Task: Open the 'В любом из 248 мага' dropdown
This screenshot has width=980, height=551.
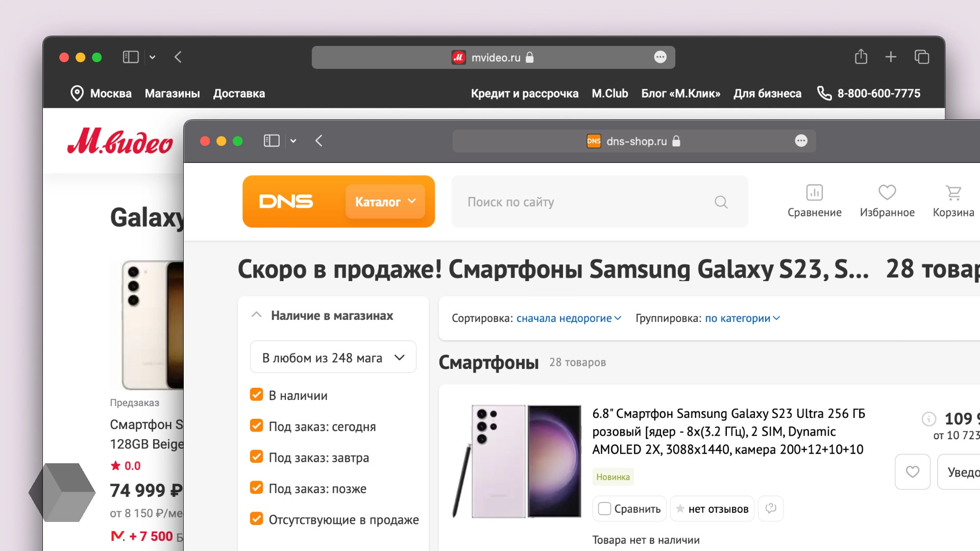Action: click(333, 357)
